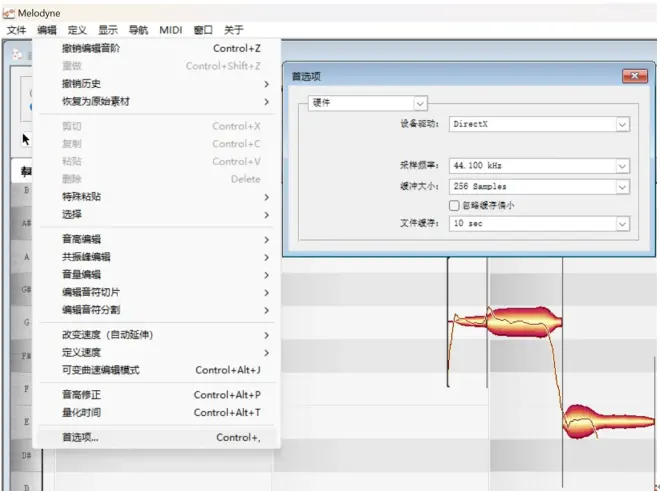The height and width of the screenshot is (491, 660).
Task: Expand the 共振峰编辑 submenu
Action: (x=157, y=257)
